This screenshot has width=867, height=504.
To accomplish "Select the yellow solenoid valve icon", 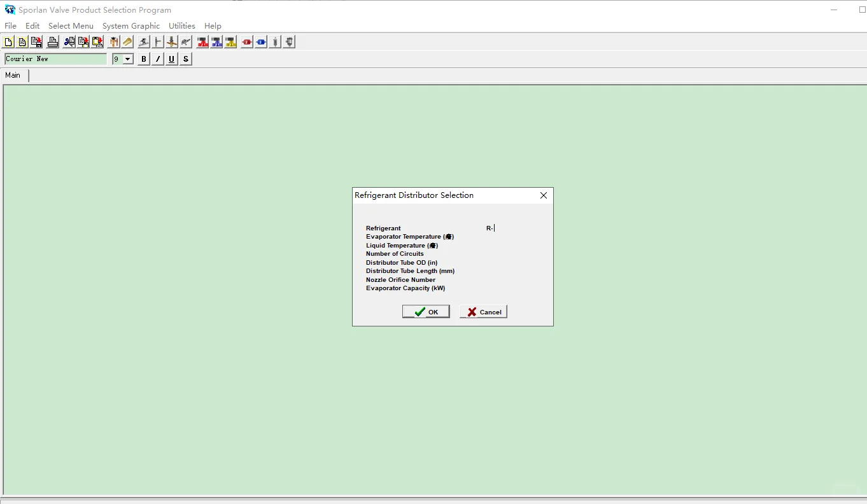I will click(230, 42).
